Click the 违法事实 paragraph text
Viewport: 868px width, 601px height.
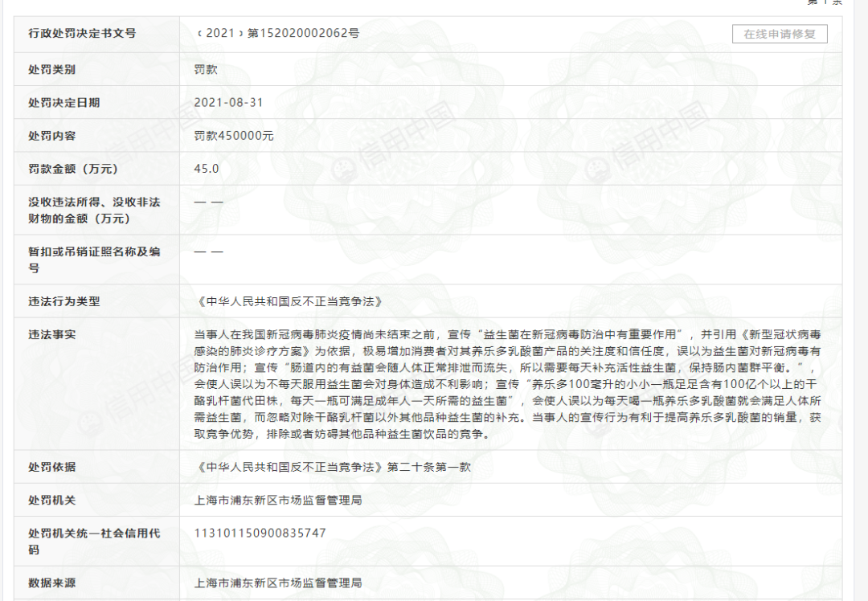[508, 384]
